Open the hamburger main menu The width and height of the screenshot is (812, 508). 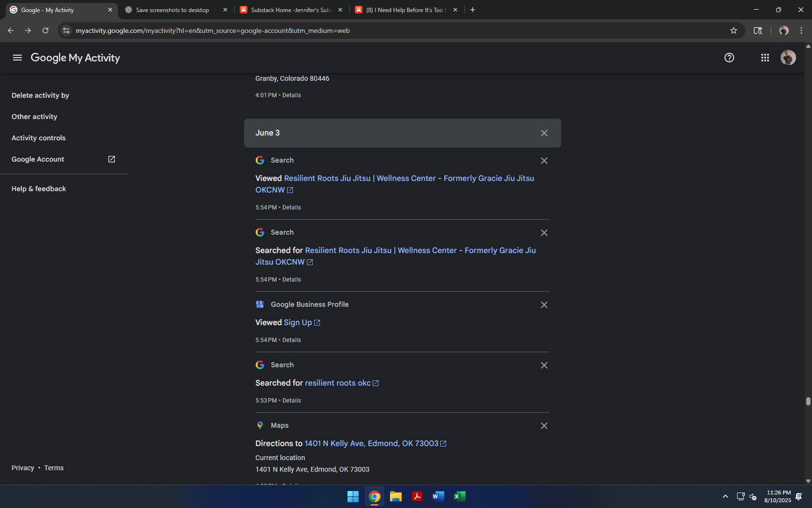(x=17, y=58)
